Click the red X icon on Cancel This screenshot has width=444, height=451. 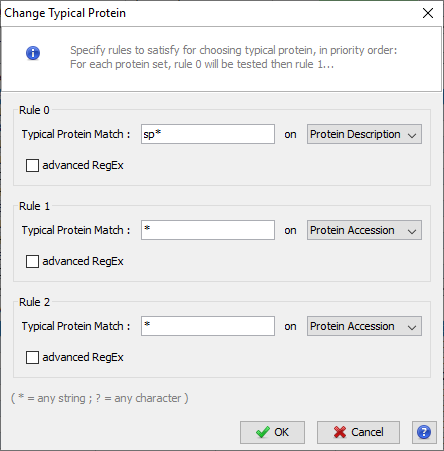pos(340,432)
